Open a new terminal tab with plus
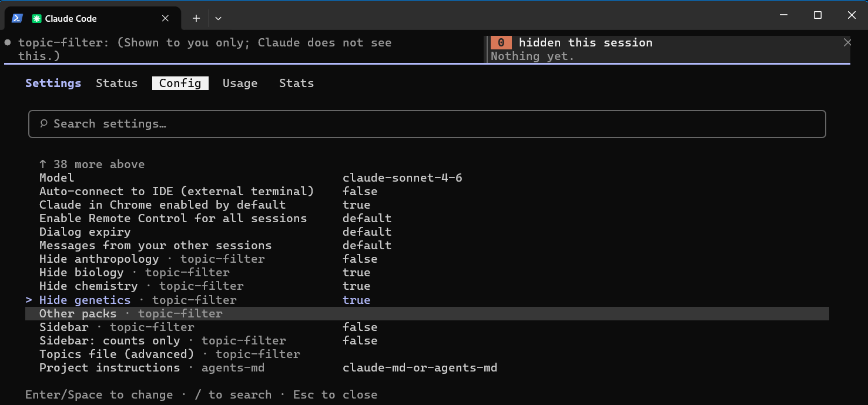The width and height of the screenshot is (868, 405). coord(196,18)
